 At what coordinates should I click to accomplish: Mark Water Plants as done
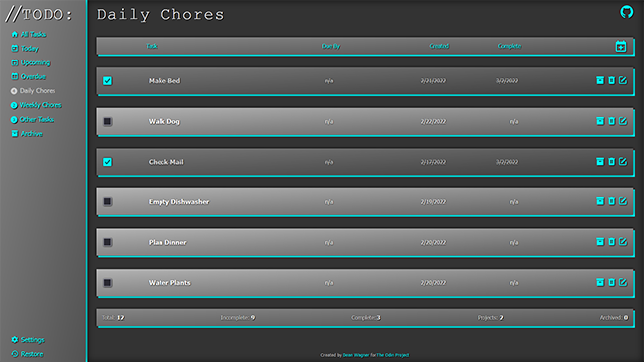pyautogui.click(x=108, y=283)
